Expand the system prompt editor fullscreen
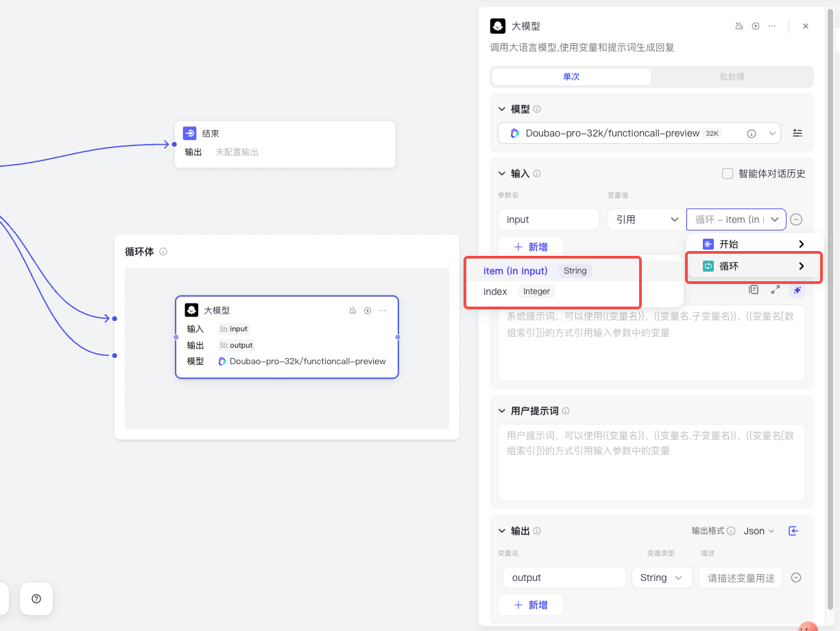This screenshot has height=631, width=840. (x=776, y=290)
